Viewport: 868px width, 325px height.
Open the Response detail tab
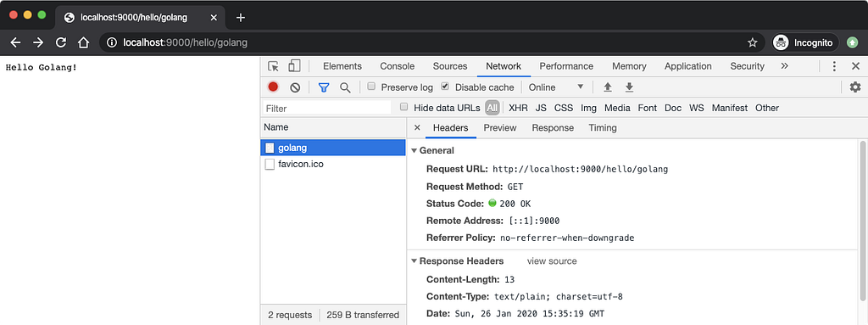553,127
